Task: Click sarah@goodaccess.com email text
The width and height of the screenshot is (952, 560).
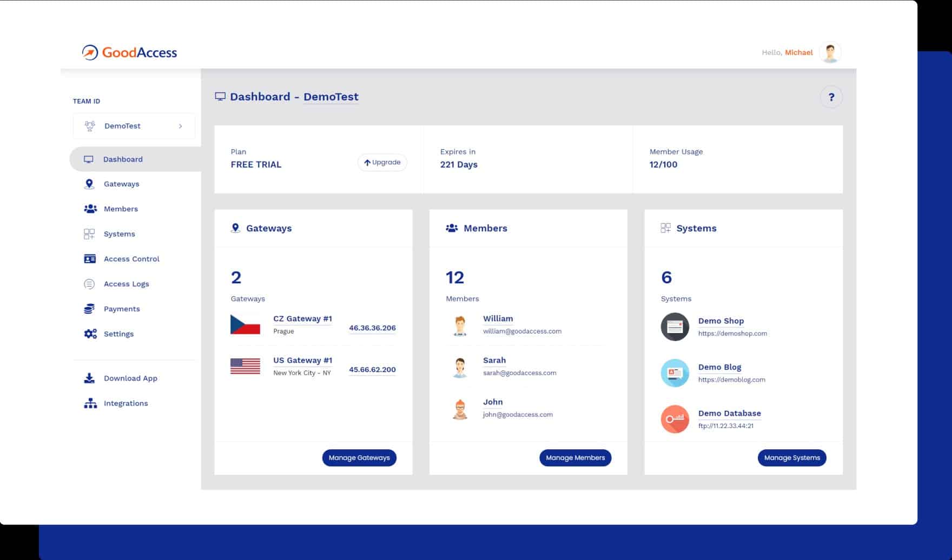Action: coord(519,373)
